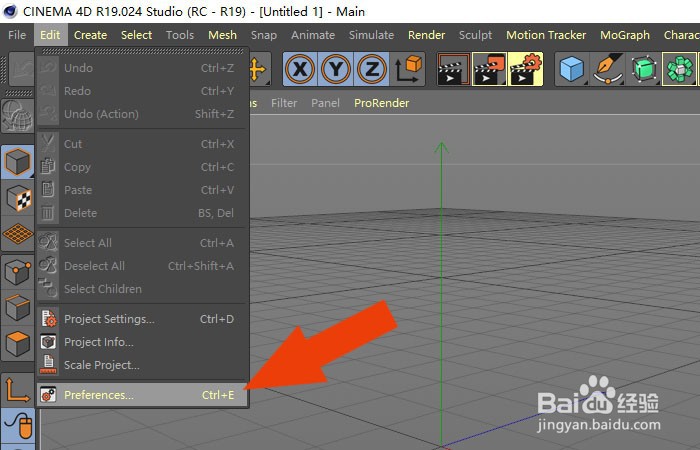Click the Tweak mode mouse icon

(17, 426)
